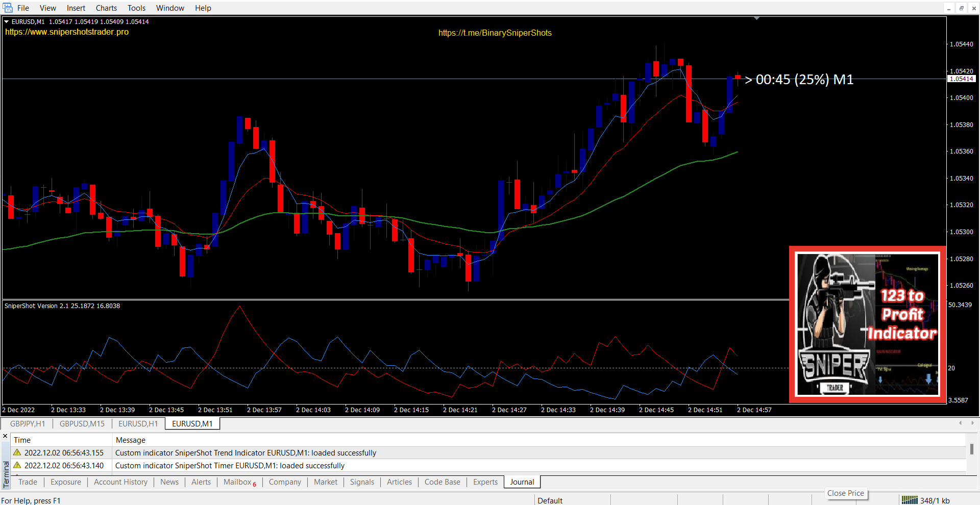The image size is (980, 505).
Task: Click the connection status bars icon
Action: point(909,500)
